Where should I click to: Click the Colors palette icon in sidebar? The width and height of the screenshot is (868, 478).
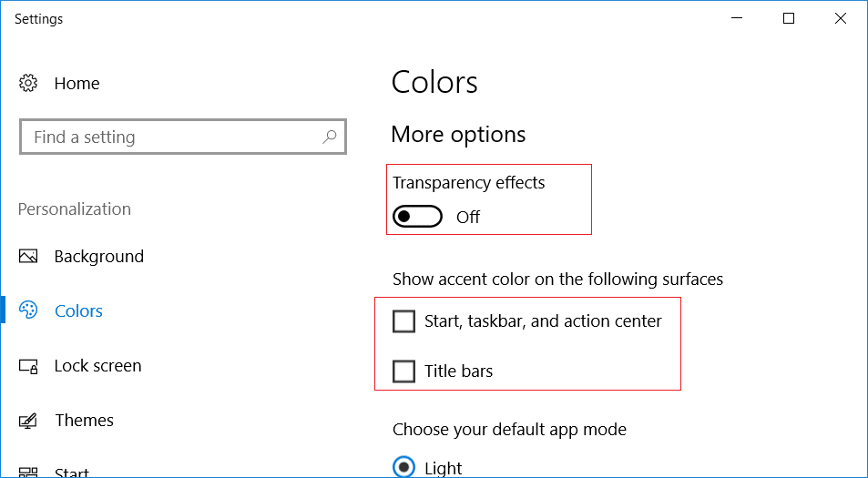click(28, 310)
